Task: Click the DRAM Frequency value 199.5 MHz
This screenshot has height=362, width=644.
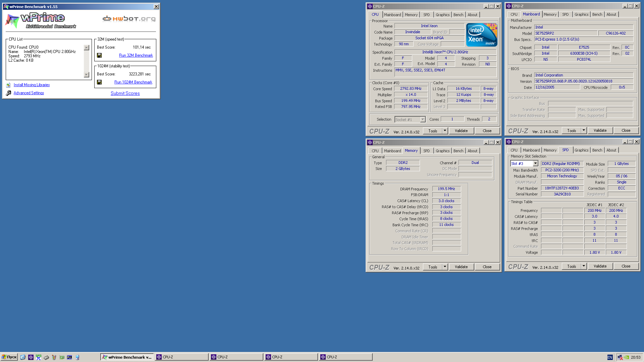Action: (446, 189)
